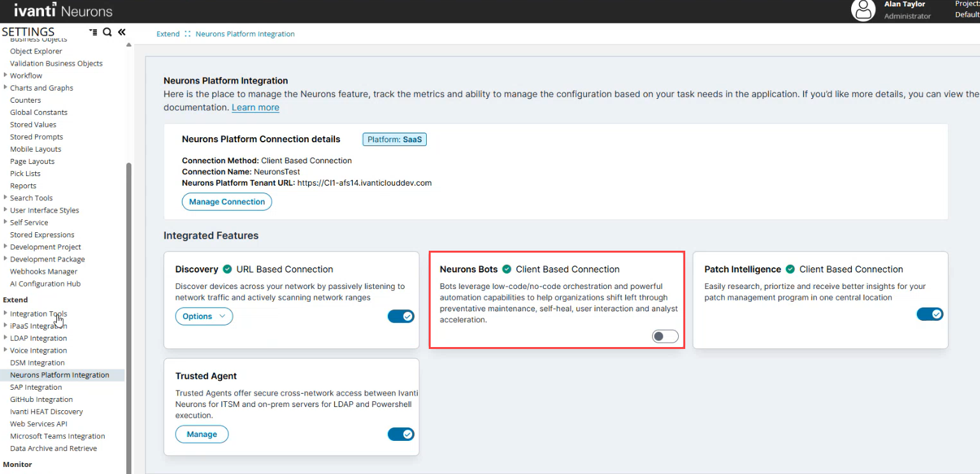This screenshot has width=980, height=474.
Task: Click the Extend section header in sidebar
Action: point(15,300)
